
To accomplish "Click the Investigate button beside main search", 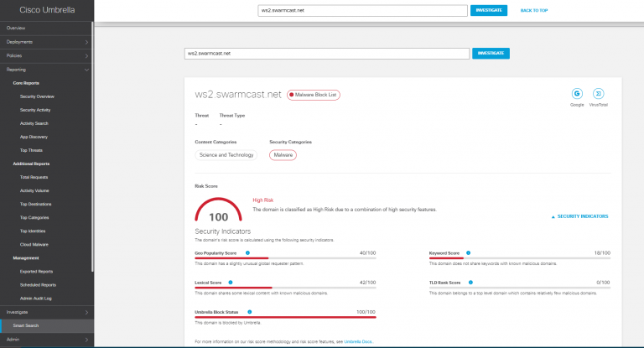I will pyautogui.click(x=491, y=53).
